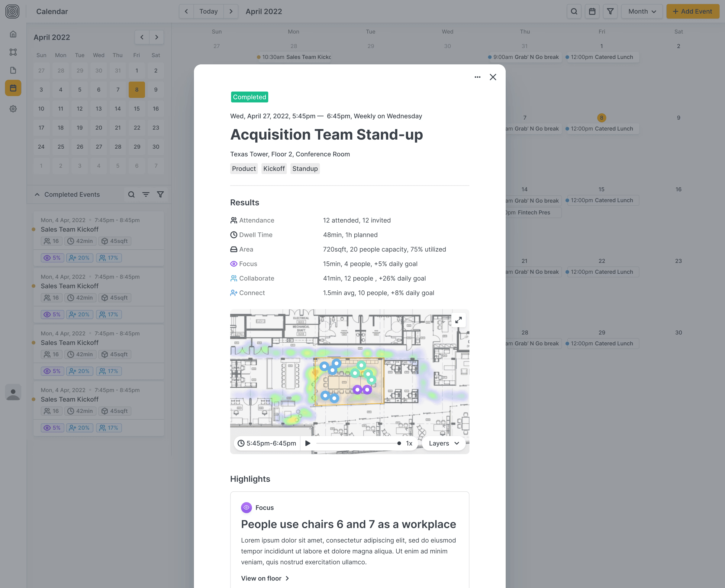
Task: Go to next month in mini calendar
Action: click(156, 37)
